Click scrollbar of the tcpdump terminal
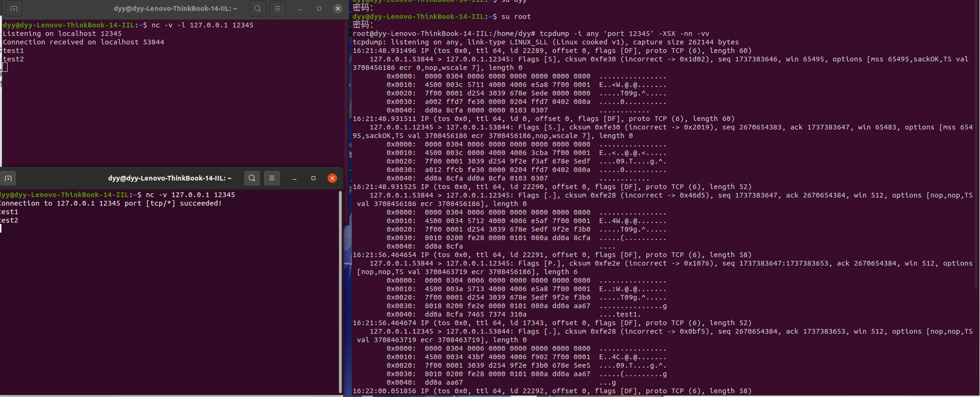 977,144
